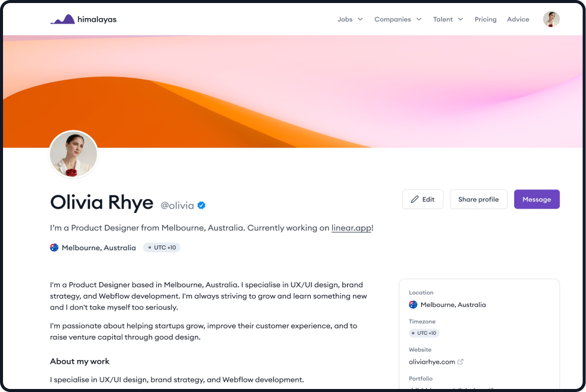The height and width of the screenshot is (392, 586).
Task: Click the Share profile button
Action: coord(478,200)
